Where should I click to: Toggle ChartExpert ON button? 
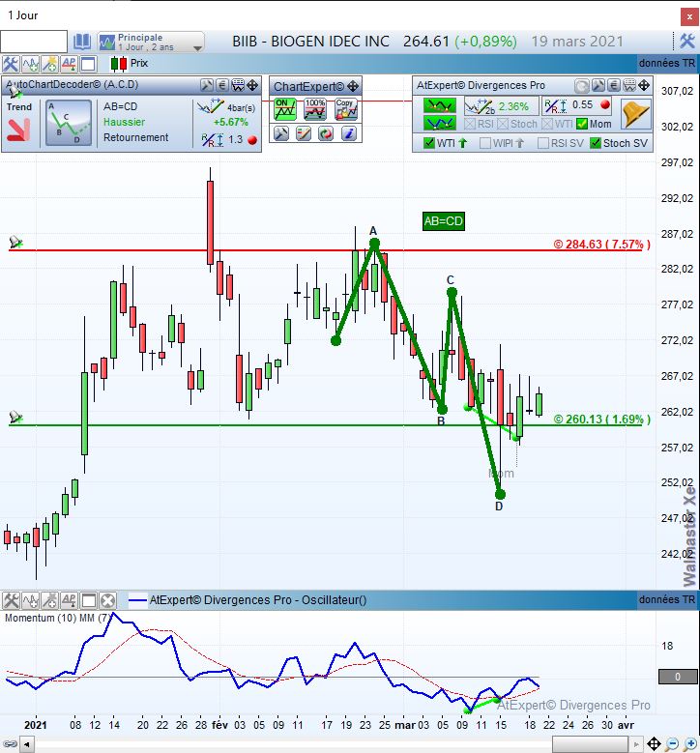tap(285, 109)
